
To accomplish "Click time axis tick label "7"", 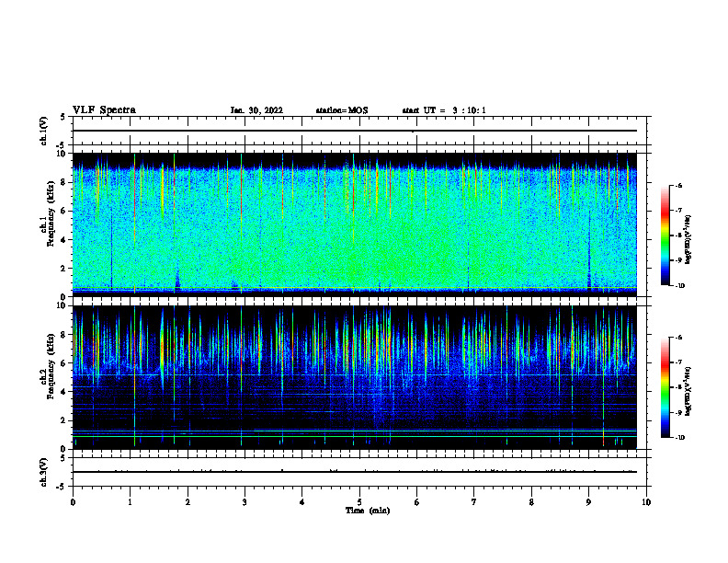I will coord(474,502).
